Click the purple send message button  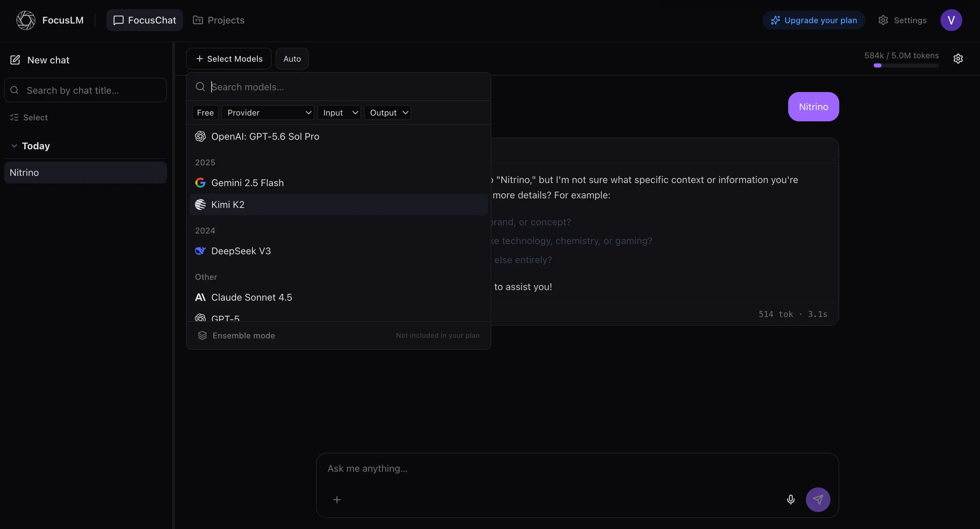pyautogui.click(x=818, y=500)
